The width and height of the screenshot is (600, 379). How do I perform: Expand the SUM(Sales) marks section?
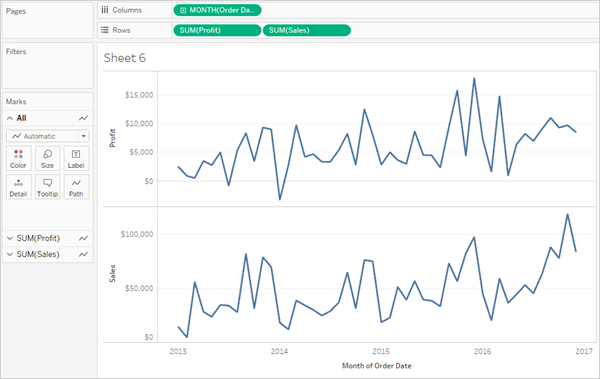click(x=10, y=254)
